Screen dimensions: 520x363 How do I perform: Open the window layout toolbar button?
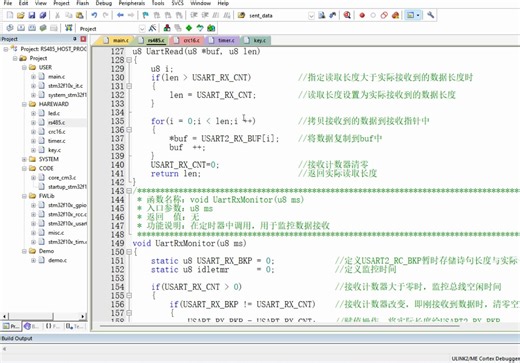tap(413, 15)
